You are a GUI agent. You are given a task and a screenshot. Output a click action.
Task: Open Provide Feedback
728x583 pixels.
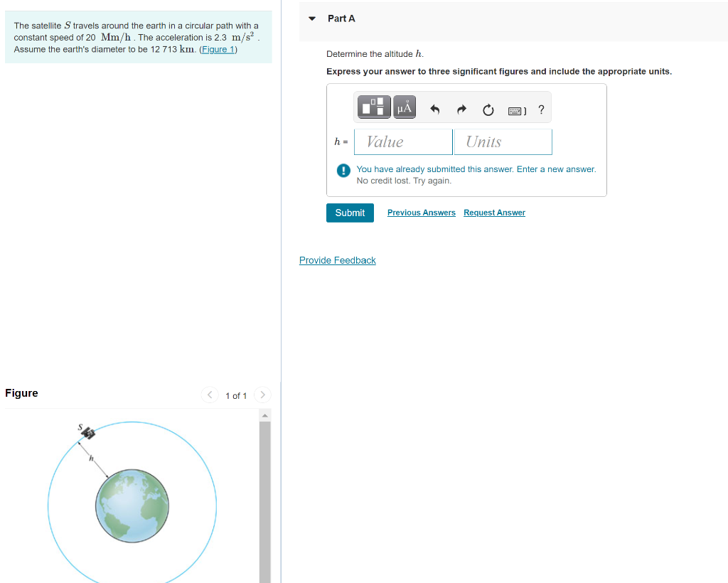(x=337, y=260)
